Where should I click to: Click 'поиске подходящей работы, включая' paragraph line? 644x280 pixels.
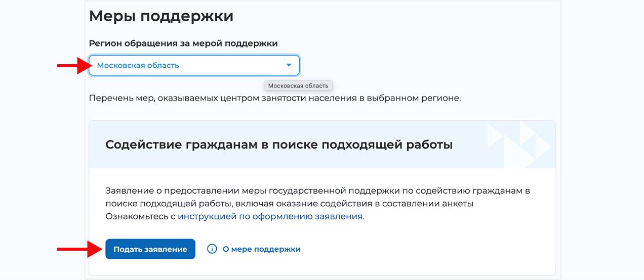point(289,203)
